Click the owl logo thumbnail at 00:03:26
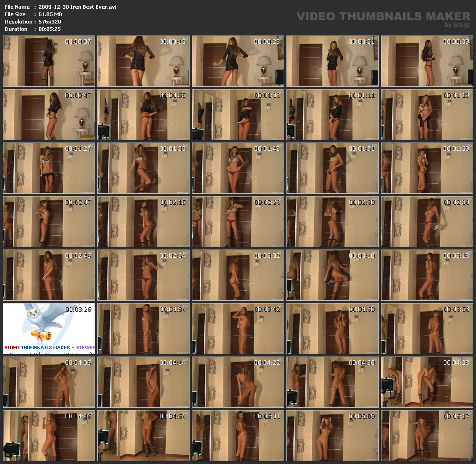Image resolution: width=476 pixels, height=464 pixels. 49,328
